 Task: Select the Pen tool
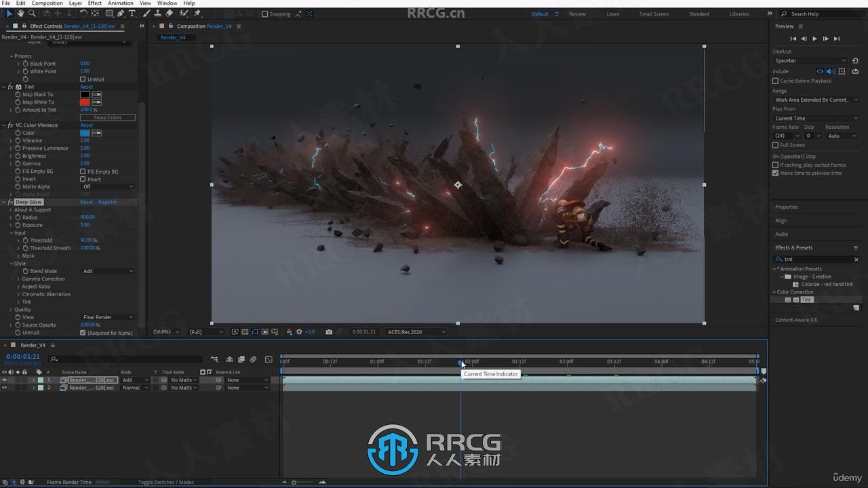pyautogui.click(x=121, y=14)
